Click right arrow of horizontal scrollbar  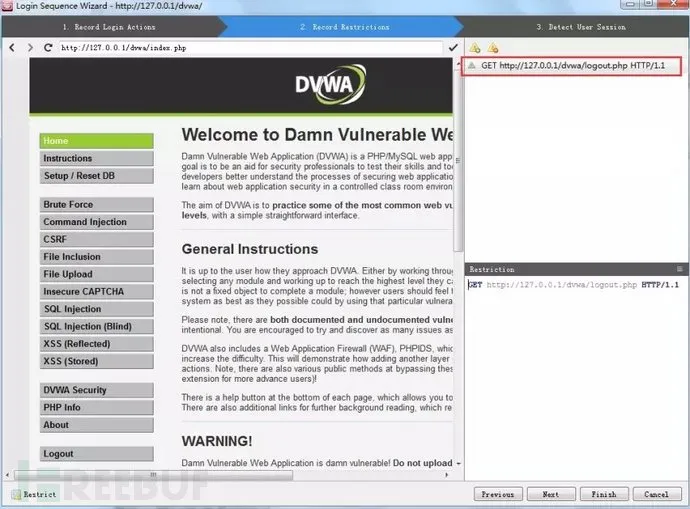pos(447,475)
